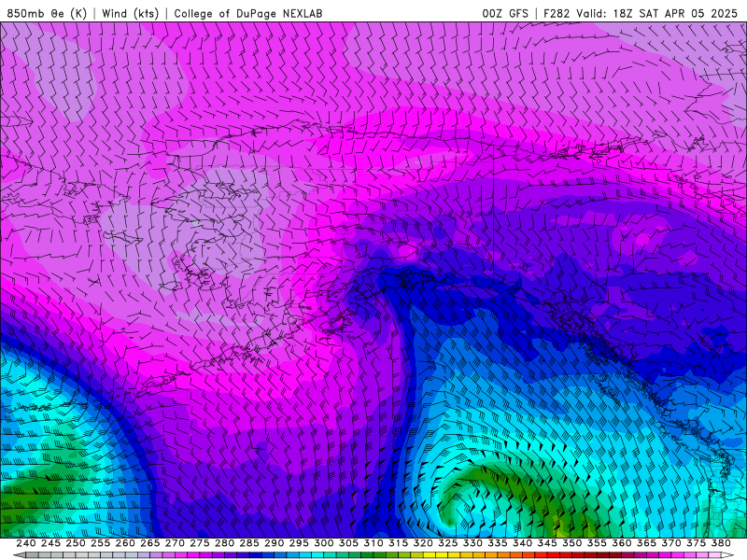Select the 265 value on color scale

tap(149, 543)
